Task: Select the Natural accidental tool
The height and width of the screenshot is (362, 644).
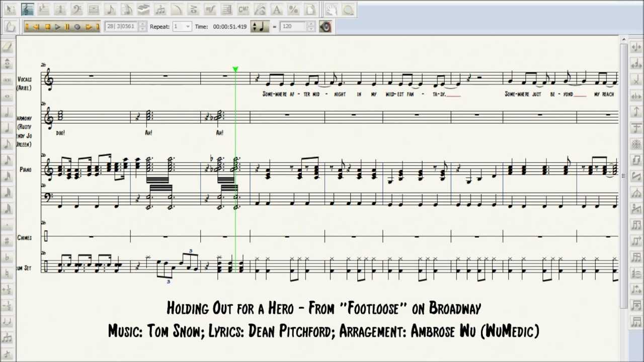Action: pyautogui.click(x=8, y=274)
